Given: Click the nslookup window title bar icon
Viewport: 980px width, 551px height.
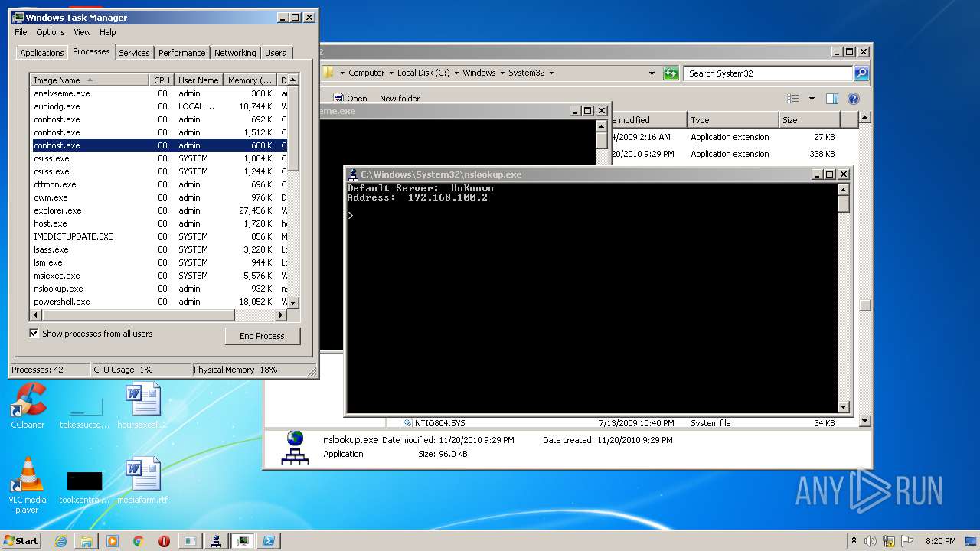Looking at the screenshot, I should point(353,174).
